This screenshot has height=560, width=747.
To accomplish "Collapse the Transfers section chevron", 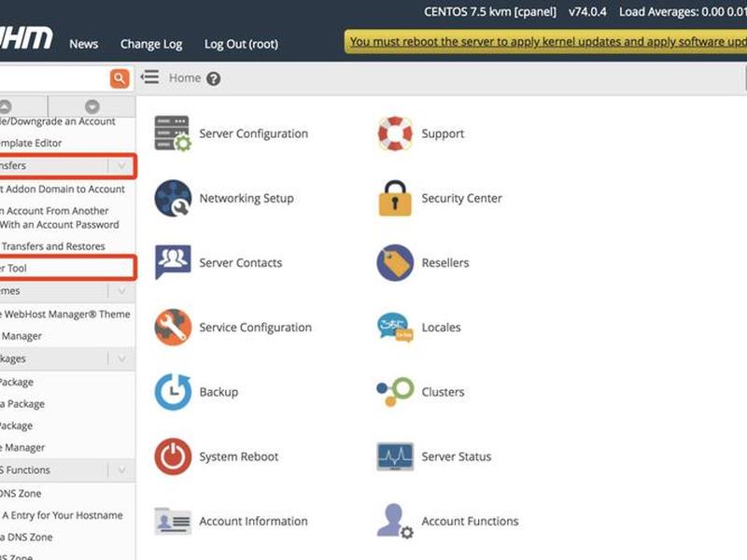I will 122,166.
